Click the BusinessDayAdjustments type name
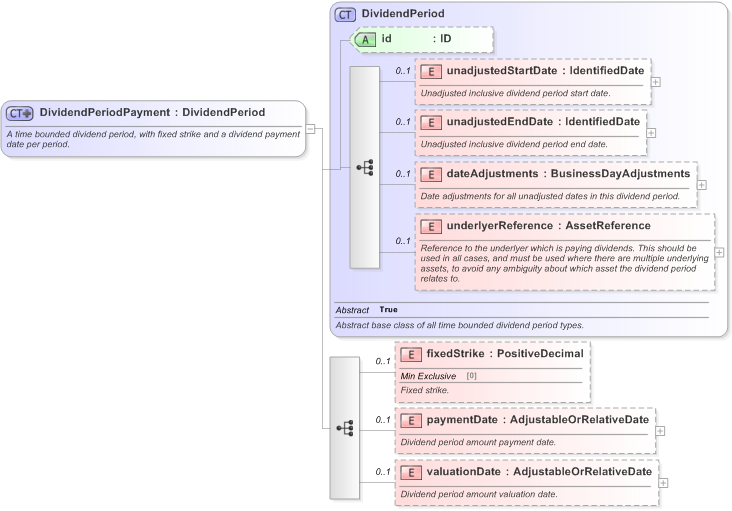The width and height of the screenshot is (732, 511). (x=620, y=174)
